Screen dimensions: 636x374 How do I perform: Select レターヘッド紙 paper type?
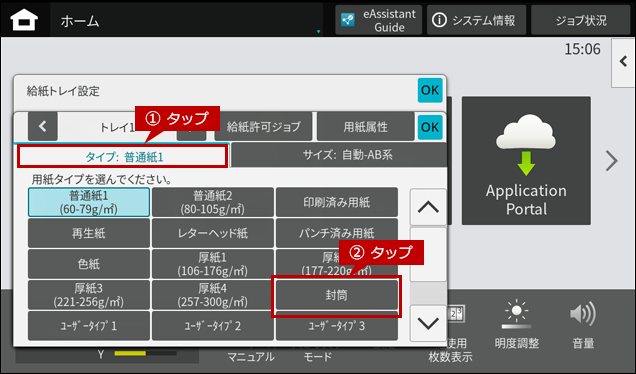point(213,233)
